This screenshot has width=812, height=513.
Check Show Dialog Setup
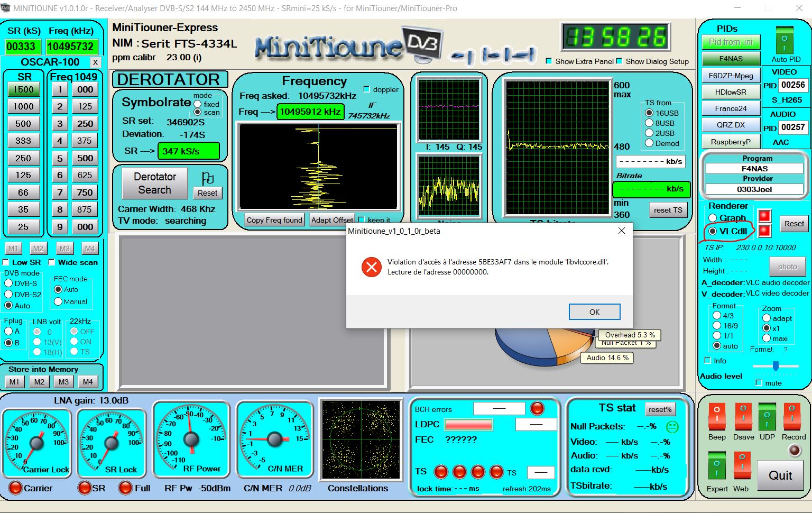[619, 61]
